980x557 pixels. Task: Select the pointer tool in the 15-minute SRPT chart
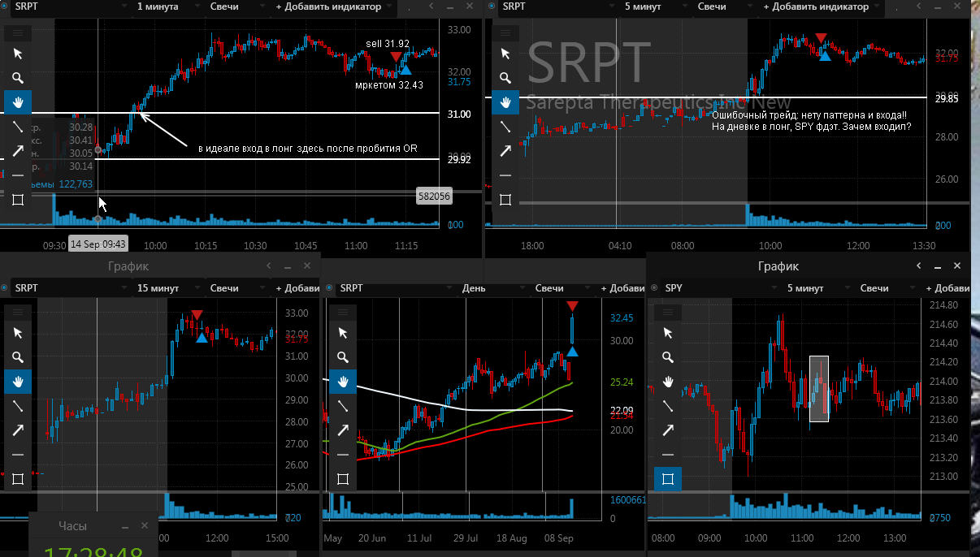tap(18, 333)
